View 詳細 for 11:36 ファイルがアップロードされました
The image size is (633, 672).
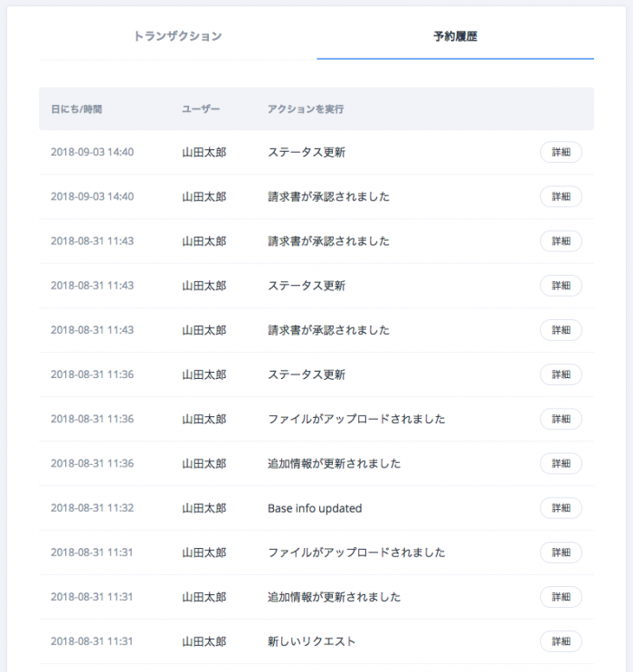[x=561, y=419]
